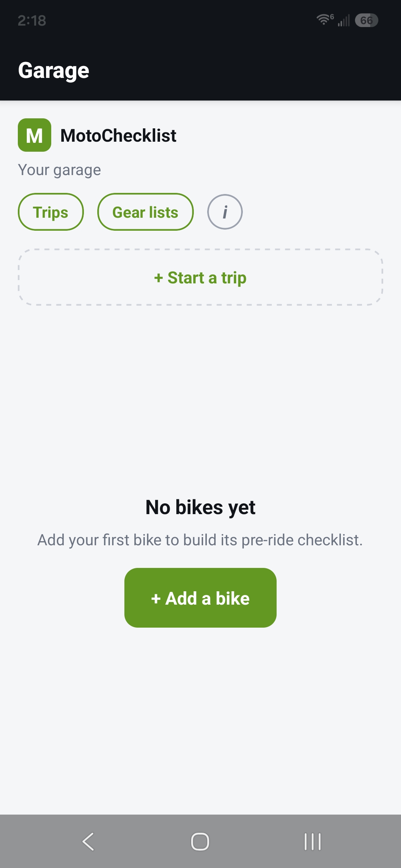Add a bike with the green button
The height and width of the screenshot is (868, 401).
tap(200, 598)
